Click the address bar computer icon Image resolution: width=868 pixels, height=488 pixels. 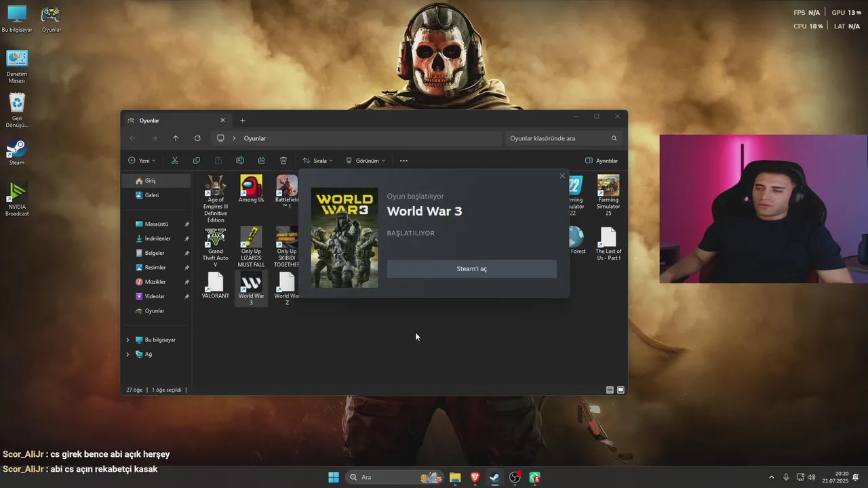pyautogui.click(x=220, y=138)
